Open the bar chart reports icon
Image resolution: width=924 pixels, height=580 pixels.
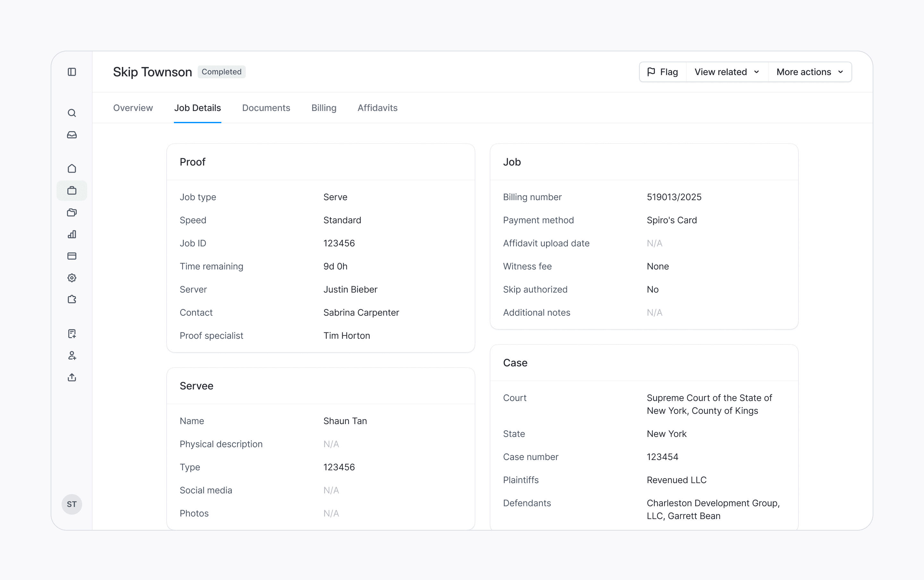pos(72,234)
